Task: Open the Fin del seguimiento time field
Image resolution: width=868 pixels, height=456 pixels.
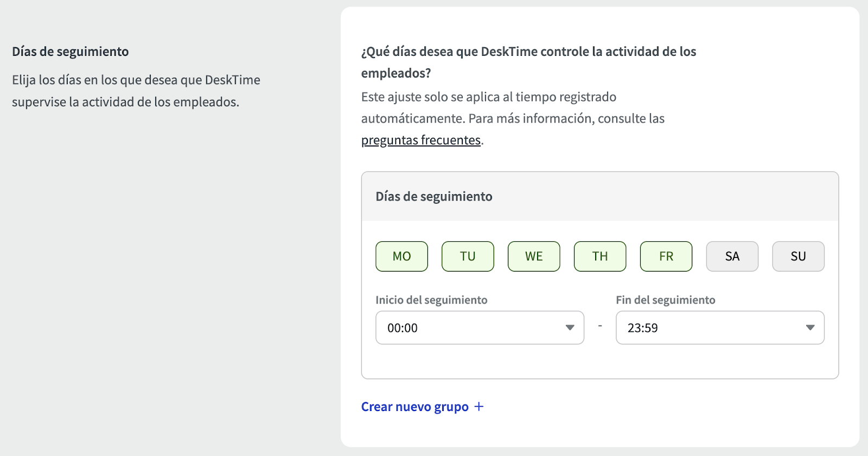Action: (x=720, y=327)
